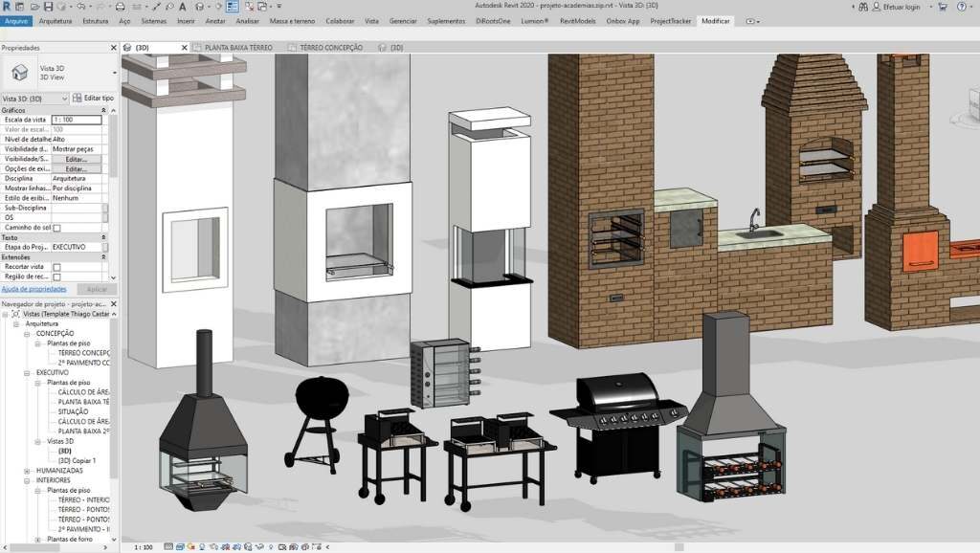The width and height of the screenshot is (980, 553).
Task: Click the 3D view house icon in Properties
Action: [19, 73]
